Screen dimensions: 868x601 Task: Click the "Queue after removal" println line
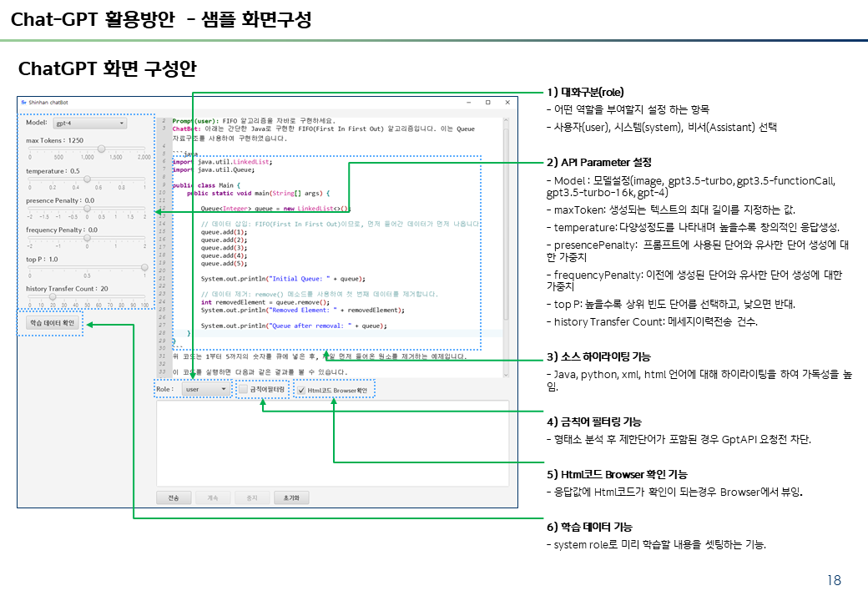tap(294, 326)
